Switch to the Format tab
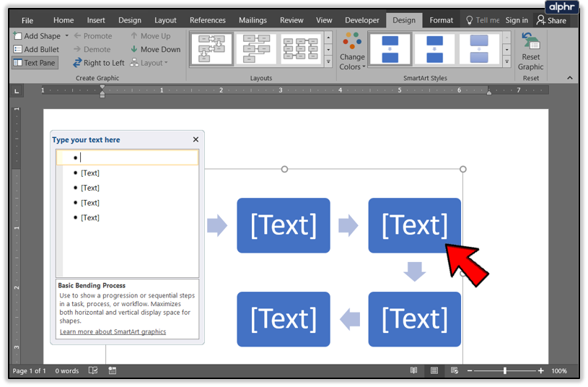The width and height of the screenshot is (588, 387). tap(442, 20)
